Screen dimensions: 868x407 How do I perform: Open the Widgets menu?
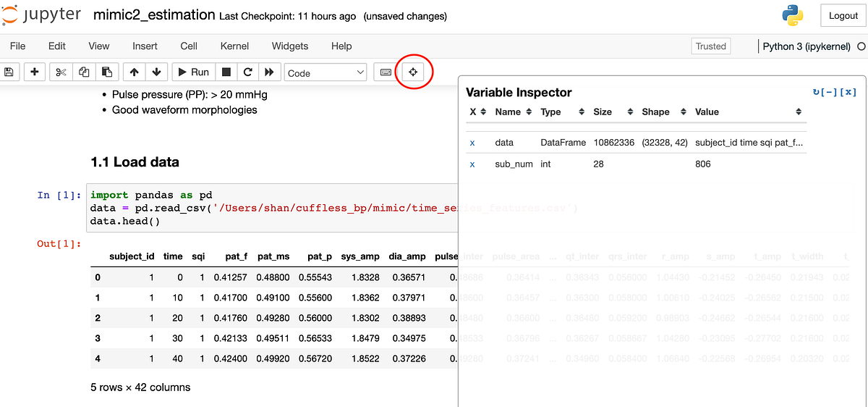[290, 46]
